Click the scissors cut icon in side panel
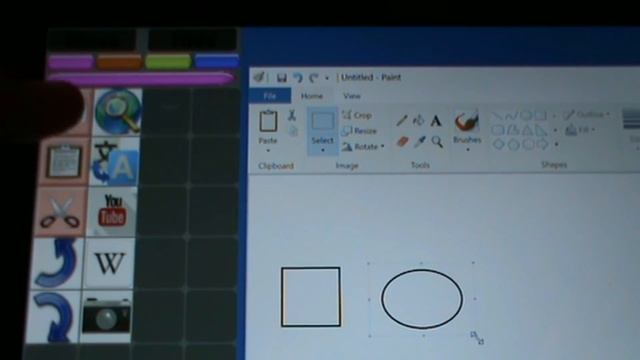Viewport: 640px width, 360px height. click(60, 212)
